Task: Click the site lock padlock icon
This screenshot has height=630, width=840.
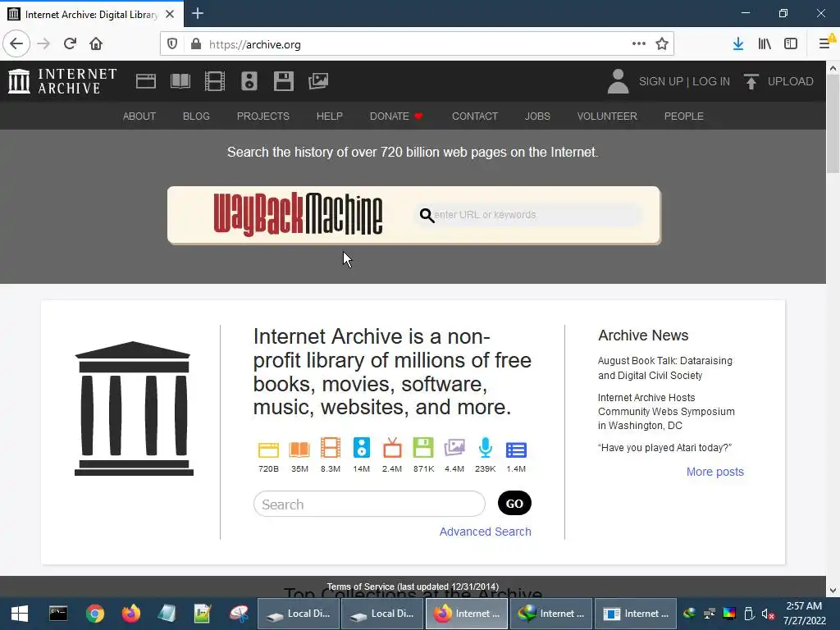Action: point(196,44)
